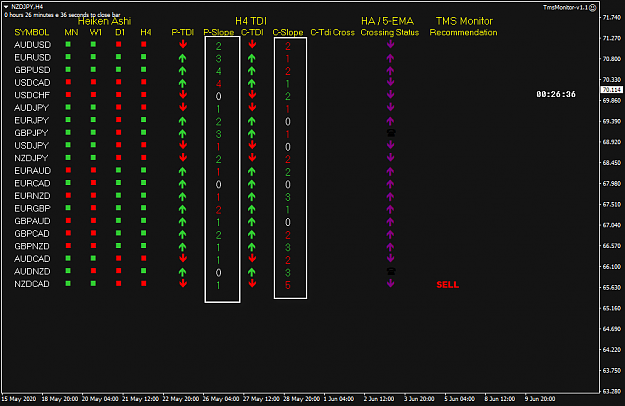Click the AUDJPY D1 red Heiken Ashi square
The image size is (625, 406).
pyautogui.click(x=118, y=107)
